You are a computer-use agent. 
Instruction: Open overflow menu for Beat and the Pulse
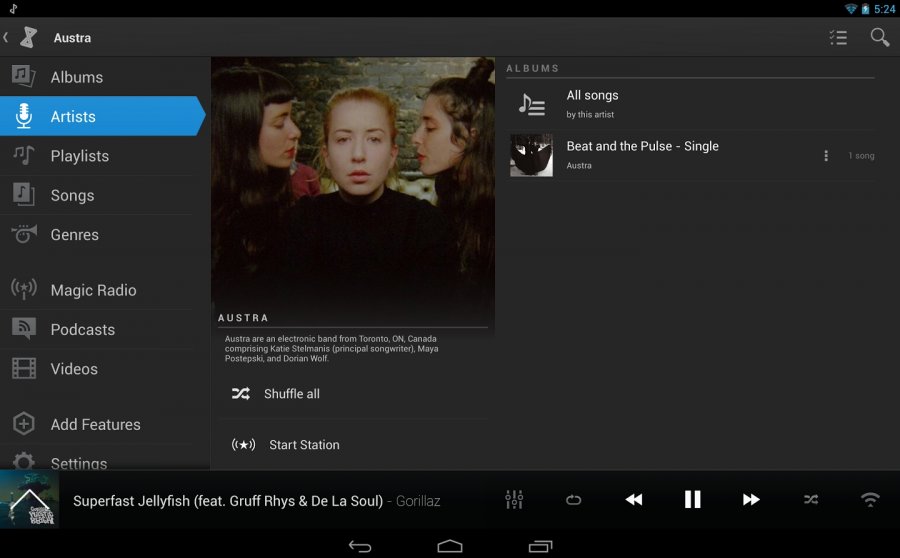coord(825,156)
